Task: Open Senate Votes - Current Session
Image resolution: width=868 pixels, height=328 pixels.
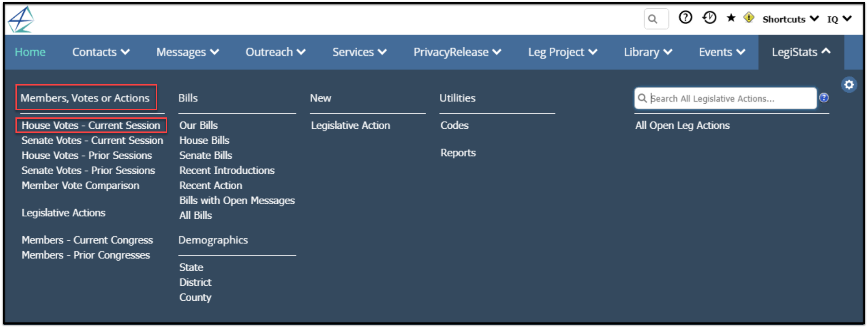Action: pyautogui.click(x=92, y=140)
